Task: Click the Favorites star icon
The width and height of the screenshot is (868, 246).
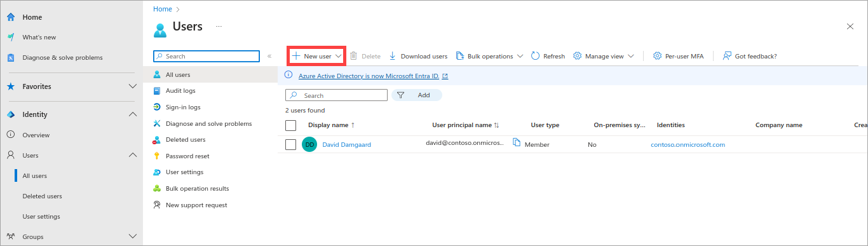Action: pos(11,86)
